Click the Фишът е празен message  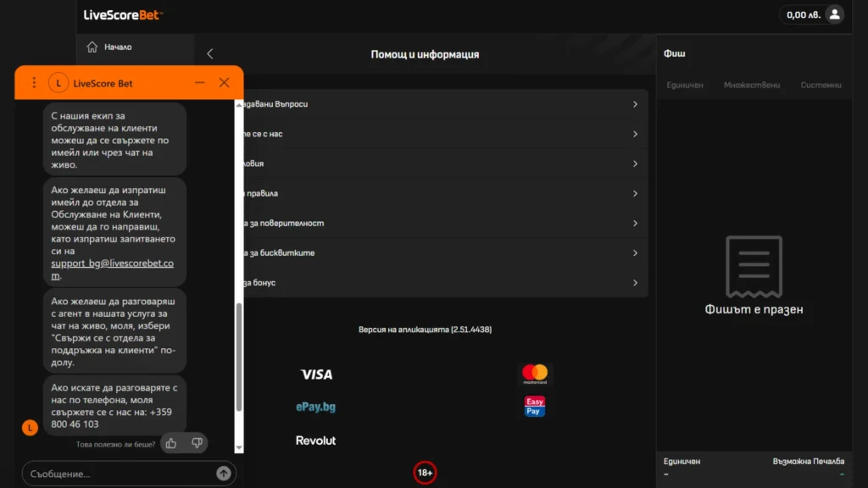[x=754, y=309]
